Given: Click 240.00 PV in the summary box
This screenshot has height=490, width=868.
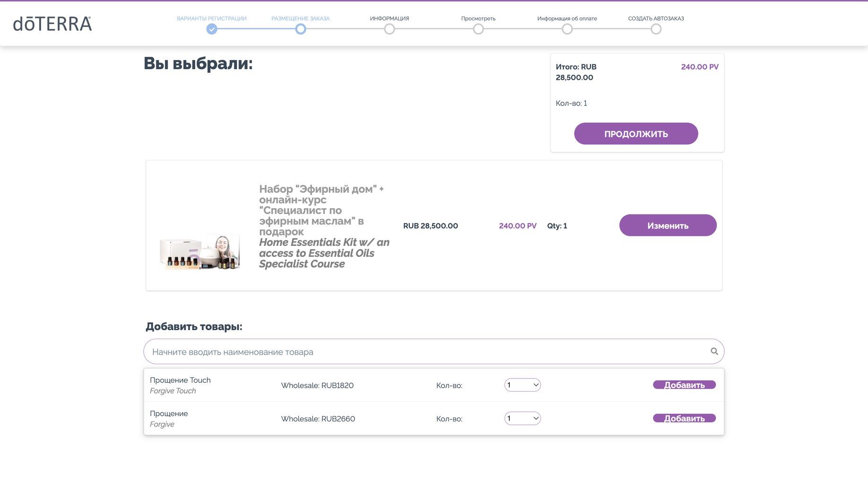Looking at the screenshot, I should tap(700, 67).
